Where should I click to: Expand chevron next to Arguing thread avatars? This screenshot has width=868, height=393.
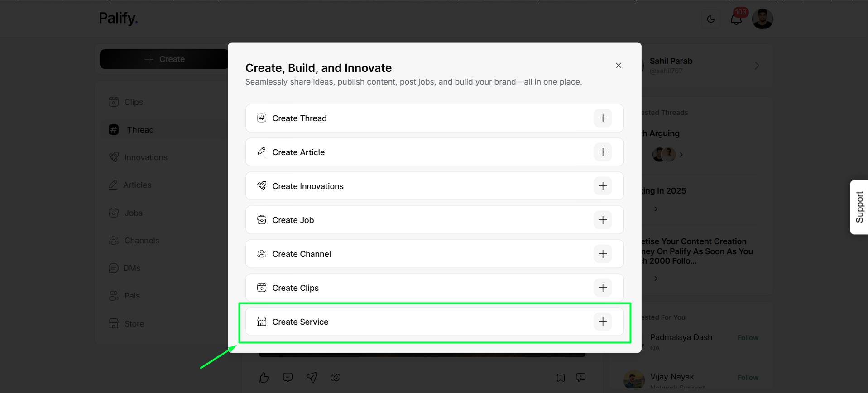tap(681, 155)
